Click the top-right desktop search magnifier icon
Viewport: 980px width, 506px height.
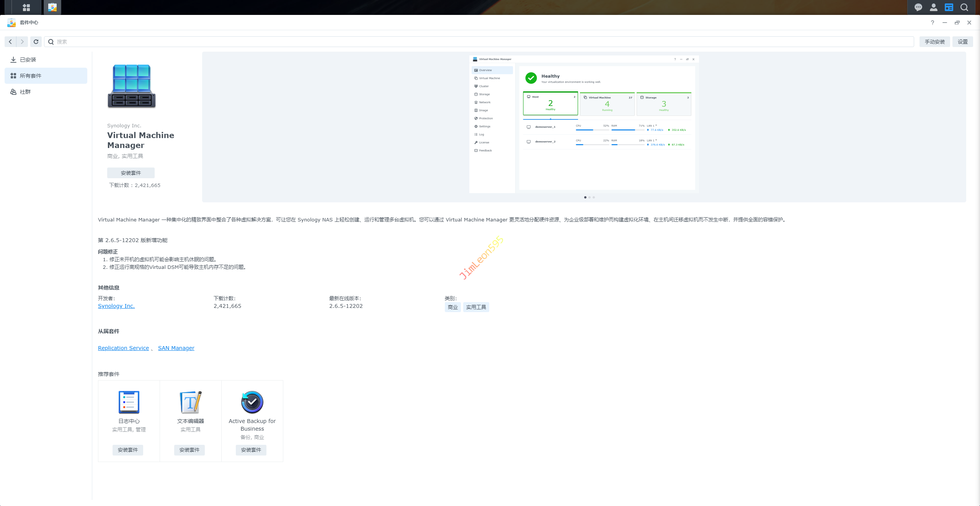pos(964,7)
